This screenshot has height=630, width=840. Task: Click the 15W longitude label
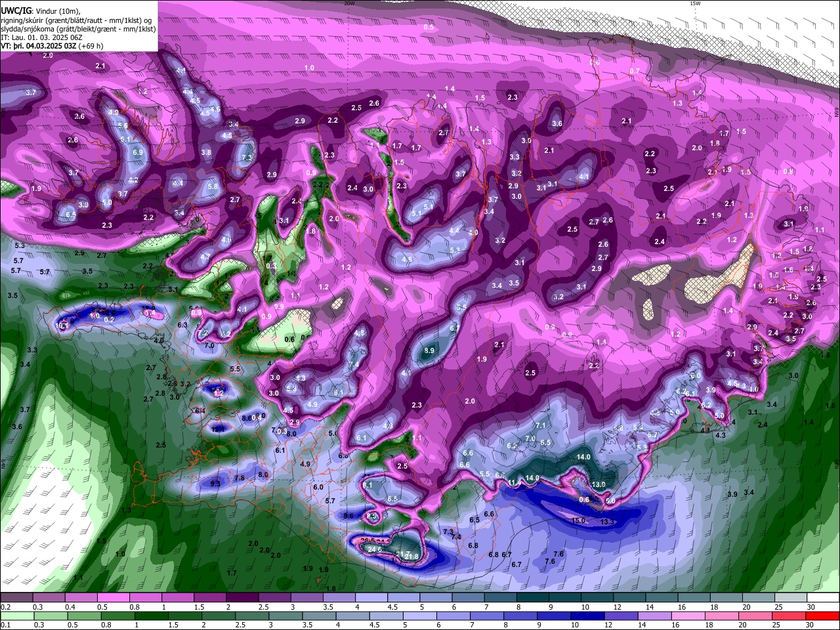point(695,3)
